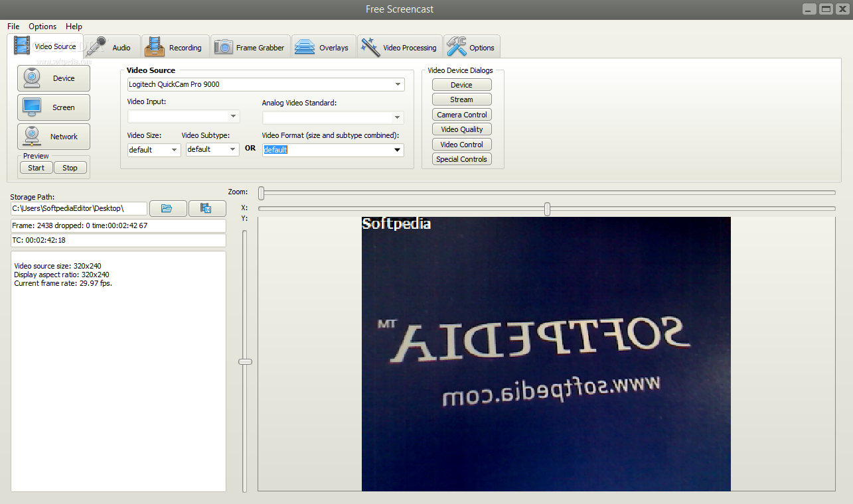
Task: Click the network camera icon on Network button
Action: pos(33,136)
